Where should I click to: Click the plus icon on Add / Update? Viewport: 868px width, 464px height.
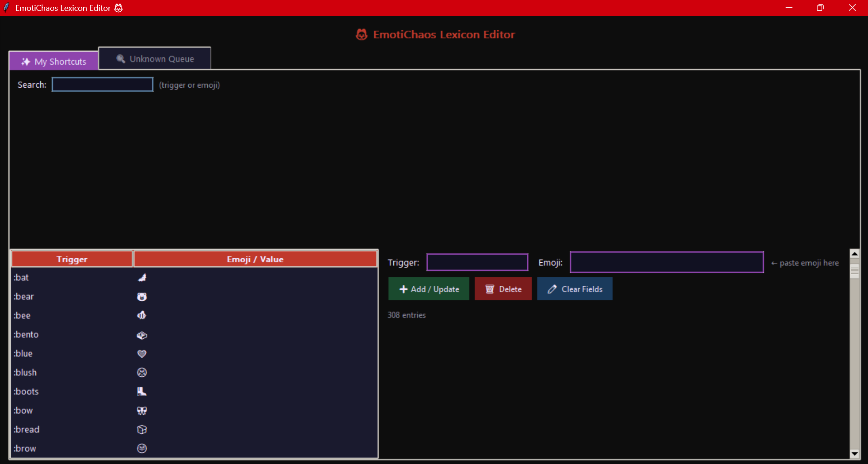[404, 289]
